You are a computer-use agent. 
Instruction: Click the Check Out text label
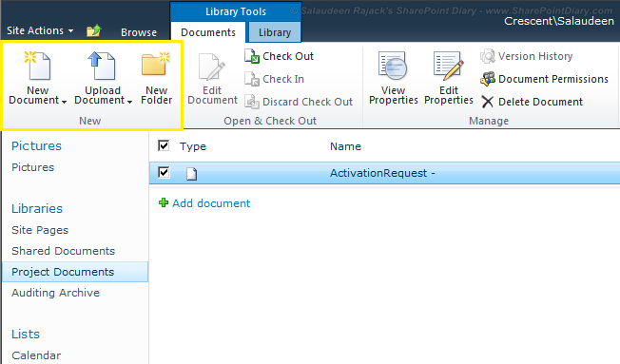[288, 56]
